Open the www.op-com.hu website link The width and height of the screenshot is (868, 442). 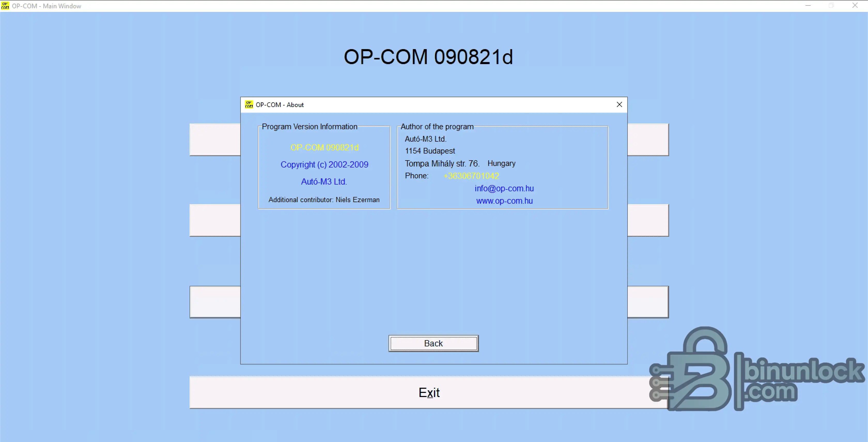tap(505, 201)
